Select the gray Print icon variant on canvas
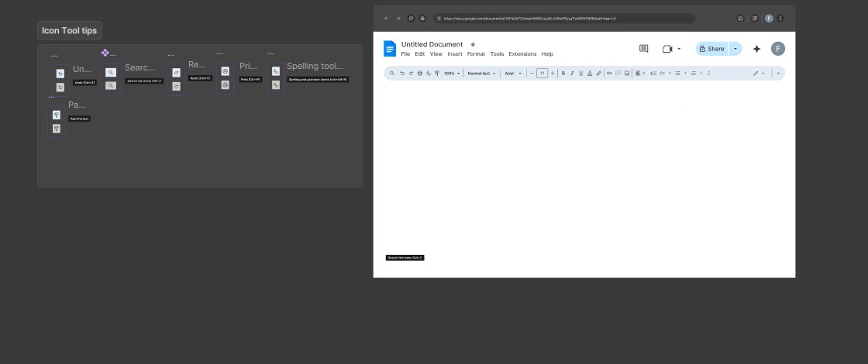The height and width of the screenshot is (364, 868). click(x=225, y=84)
